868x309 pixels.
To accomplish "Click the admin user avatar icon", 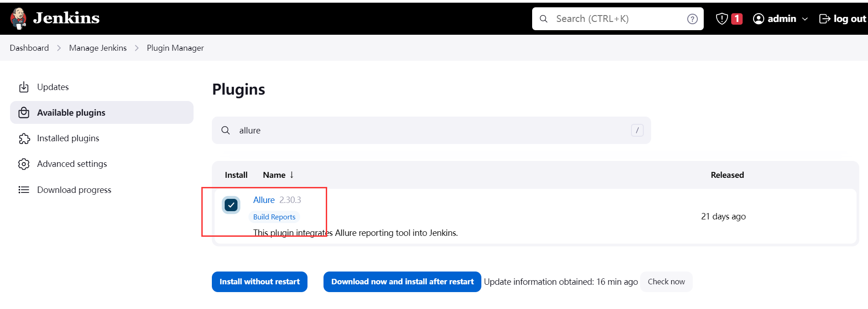I will tap(758, 19).
